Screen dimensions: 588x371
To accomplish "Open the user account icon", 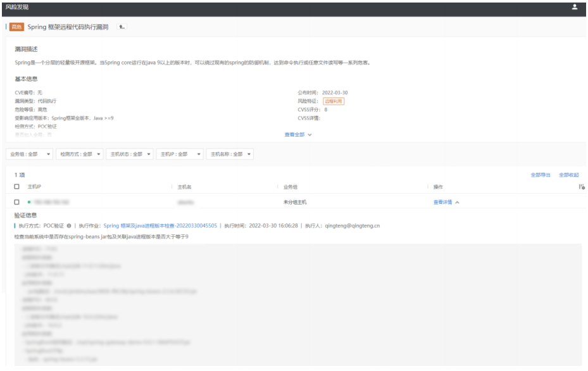I will coord(574,7).
